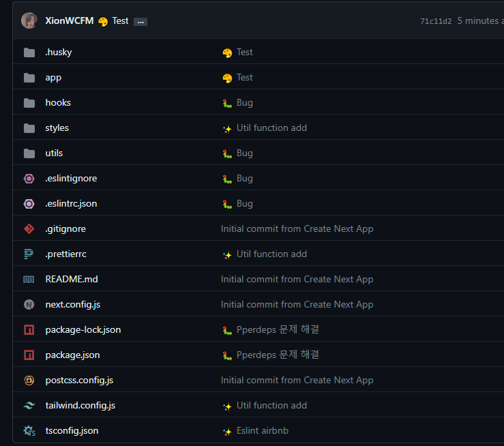Open Initial commit message for postcss.config.js
The image size is (504, 446).
(297, 381)
